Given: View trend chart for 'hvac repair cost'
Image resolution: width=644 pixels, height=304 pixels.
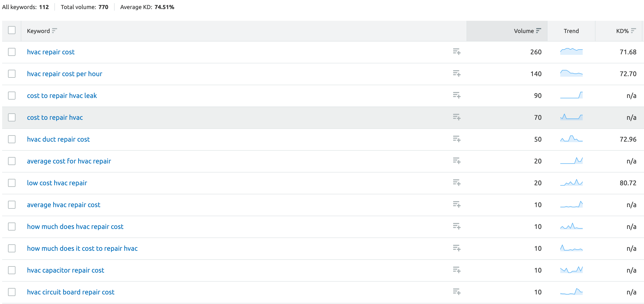Looking at the screenshot, I should (x=571, y=51).
